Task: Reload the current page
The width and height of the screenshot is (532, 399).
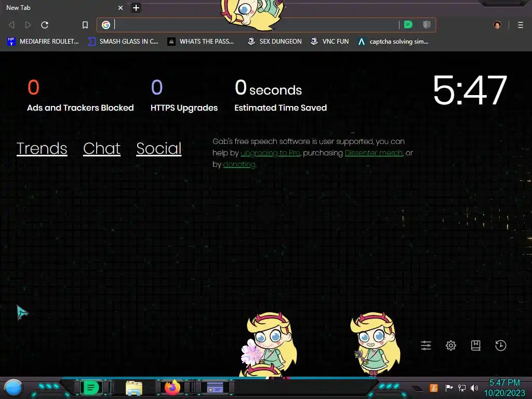Action: tap(45, 25)
